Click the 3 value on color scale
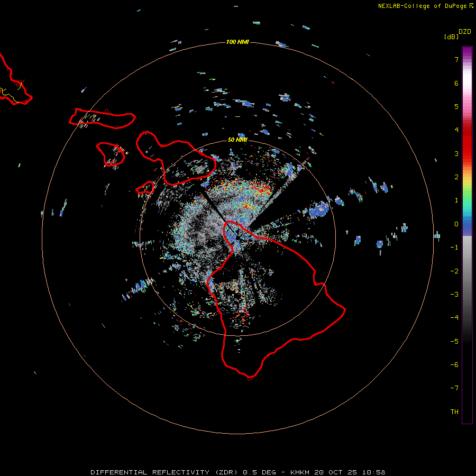This screenshot has height=476, width=476. pos(456,153)
